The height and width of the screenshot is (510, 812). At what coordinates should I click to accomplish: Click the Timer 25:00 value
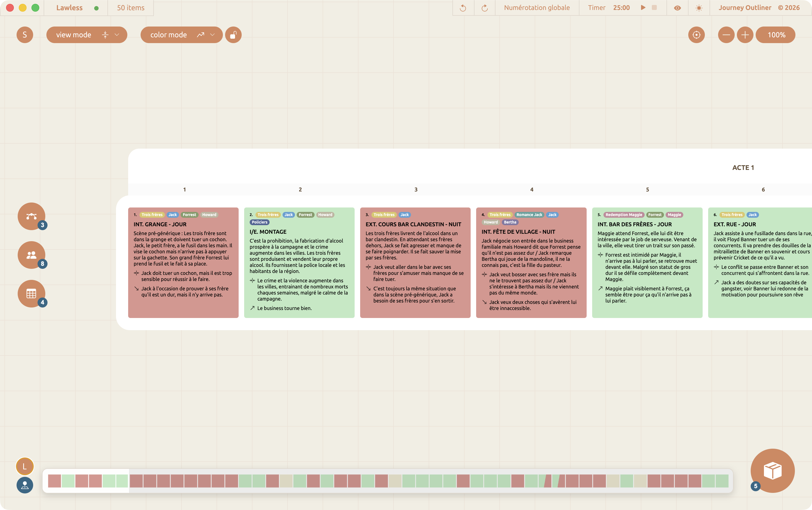[x=621, y=8]
